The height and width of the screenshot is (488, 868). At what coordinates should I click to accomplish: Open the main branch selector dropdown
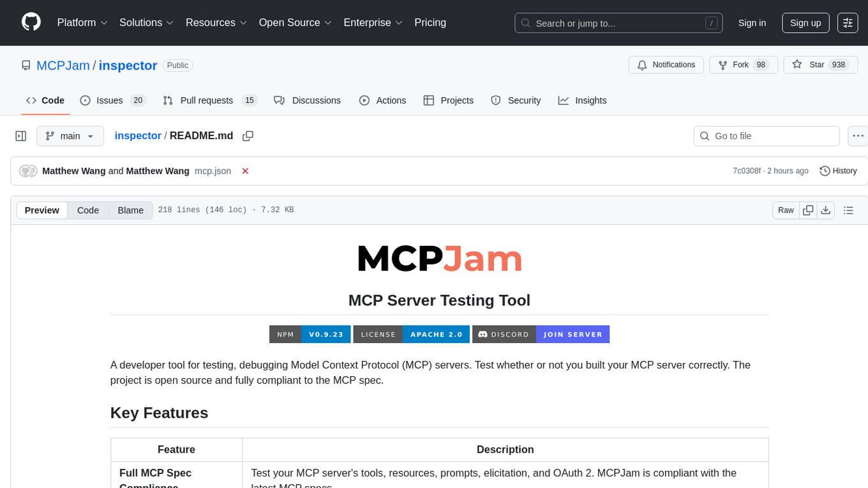tap(70, 136)
